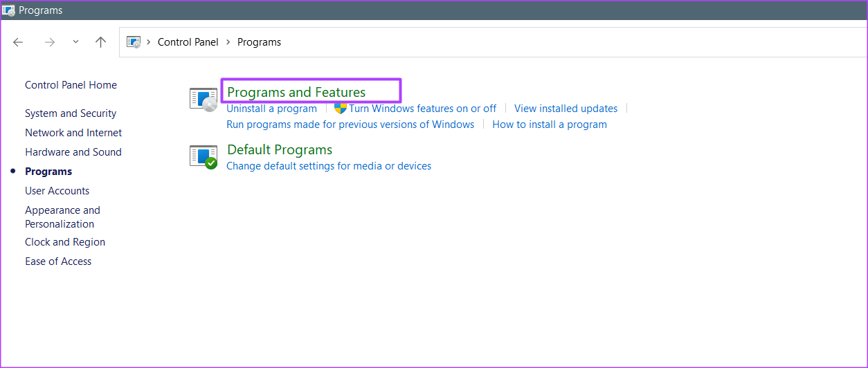
Task: Open Programs and Features heading
Action: pyautogui.click(x=296, y=92)
